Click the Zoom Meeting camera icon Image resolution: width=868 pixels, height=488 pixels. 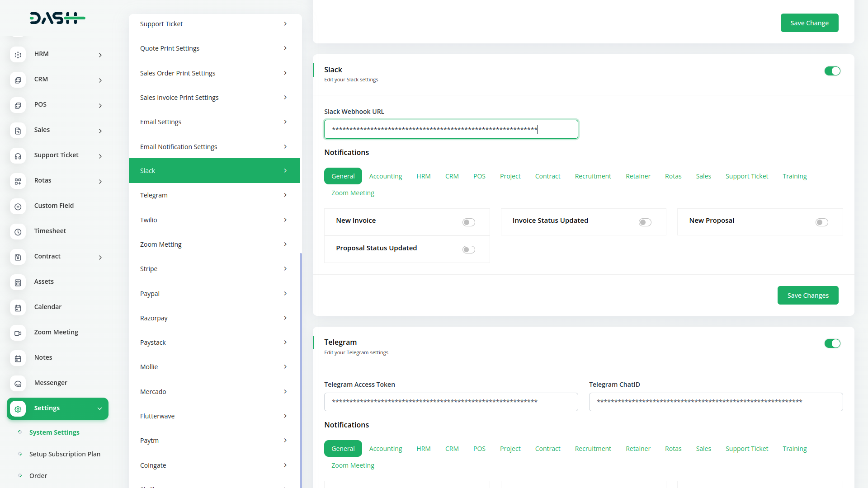click(18, 333)
